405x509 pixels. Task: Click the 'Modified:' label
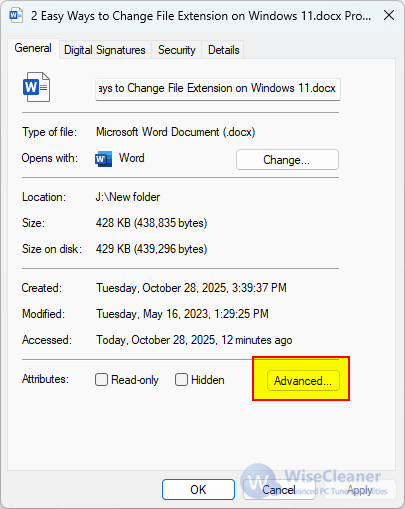coord(43,314)
